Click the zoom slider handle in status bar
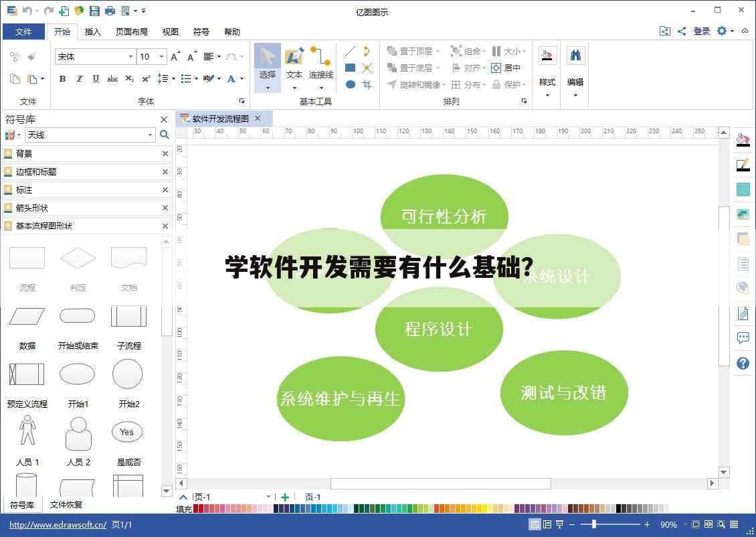This screenshot has height=537, width=756. tap(594, 524)
